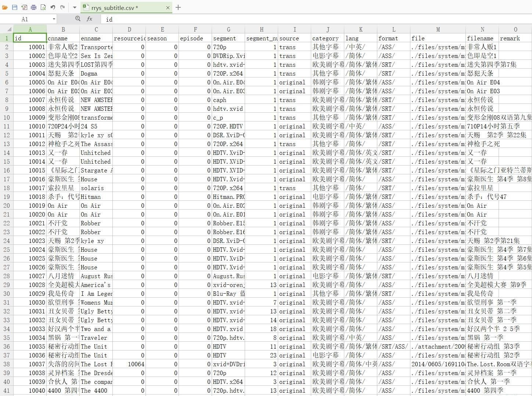The image size is (532, 396).
Task: Select cell with id 10040
Action: 30,390
